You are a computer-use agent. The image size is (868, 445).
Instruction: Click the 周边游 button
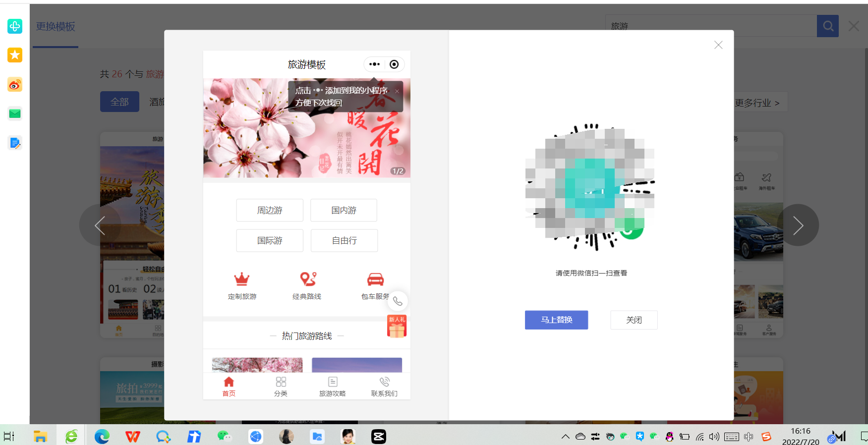tap(270, 210)
